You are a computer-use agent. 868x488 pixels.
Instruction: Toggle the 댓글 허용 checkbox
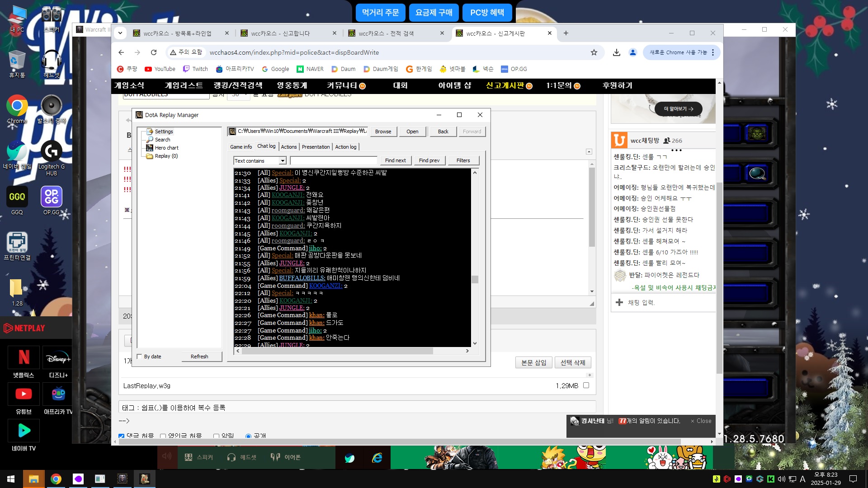point(121,436)
